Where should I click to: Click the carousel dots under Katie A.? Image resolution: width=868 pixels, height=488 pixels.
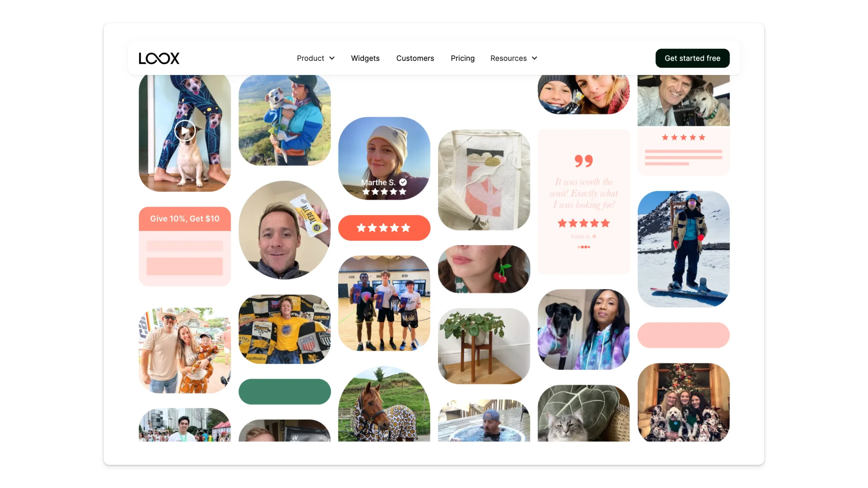point(584,247)
